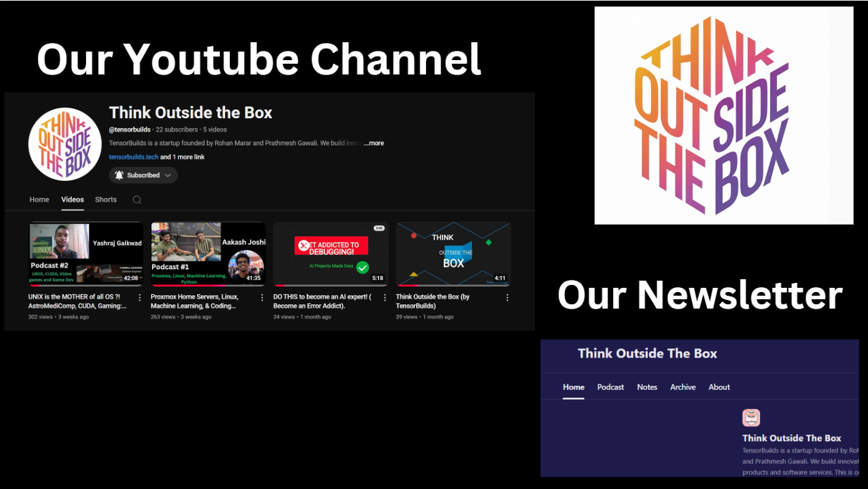The image size is (868, 489).
Task: Click the bell icon in Subscribed button
Action: 119,175
